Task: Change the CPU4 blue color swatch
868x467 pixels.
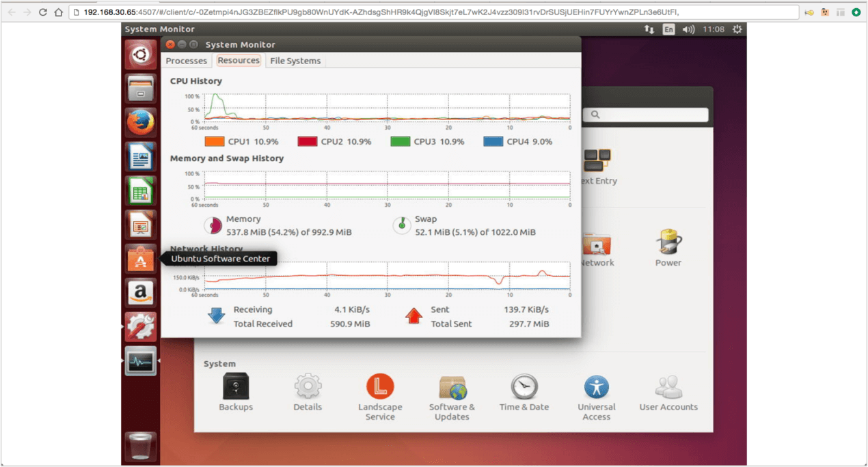Action: [x=493, y=142]
